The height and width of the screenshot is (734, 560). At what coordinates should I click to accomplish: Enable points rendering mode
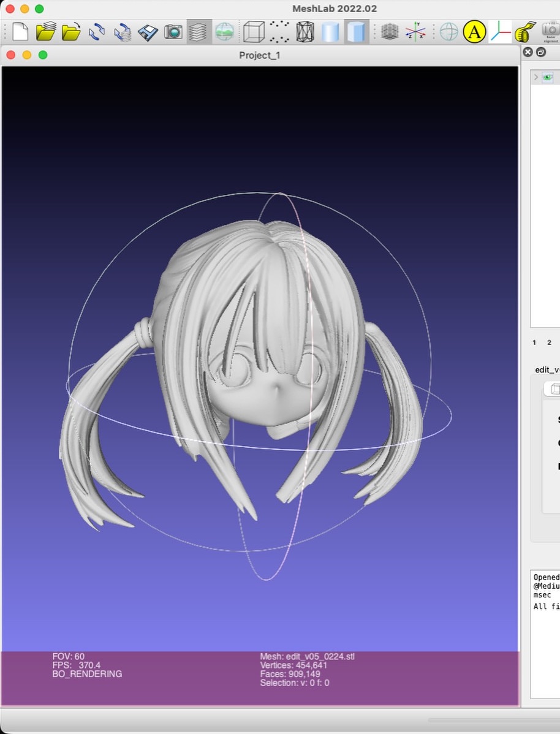point(279,32)
